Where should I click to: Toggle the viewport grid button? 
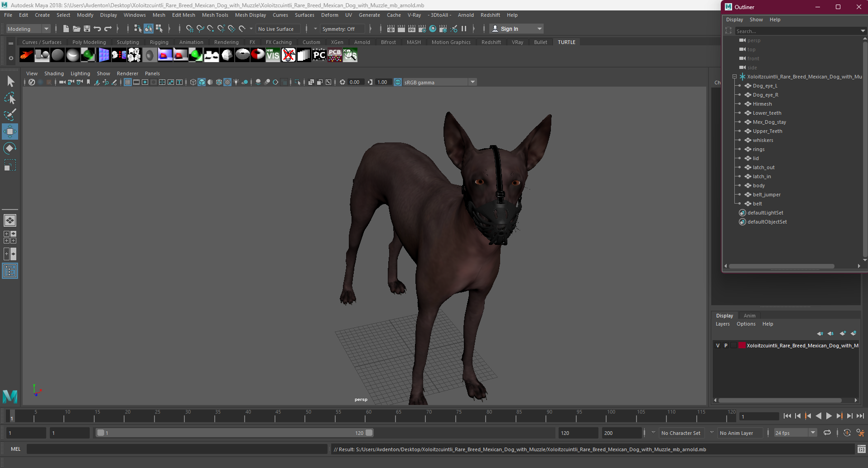(128, 82)
